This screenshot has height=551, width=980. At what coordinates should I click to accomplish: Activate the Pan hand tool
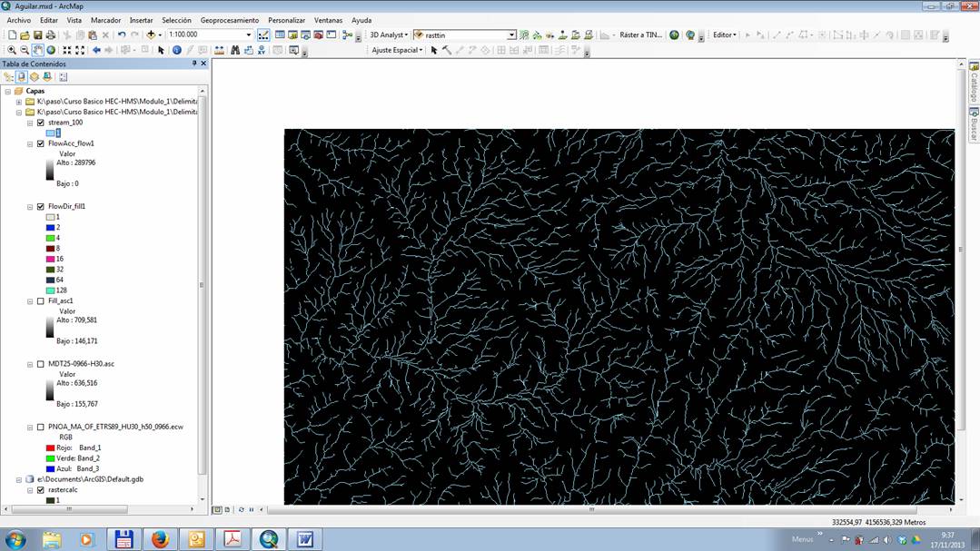point(37,50)
